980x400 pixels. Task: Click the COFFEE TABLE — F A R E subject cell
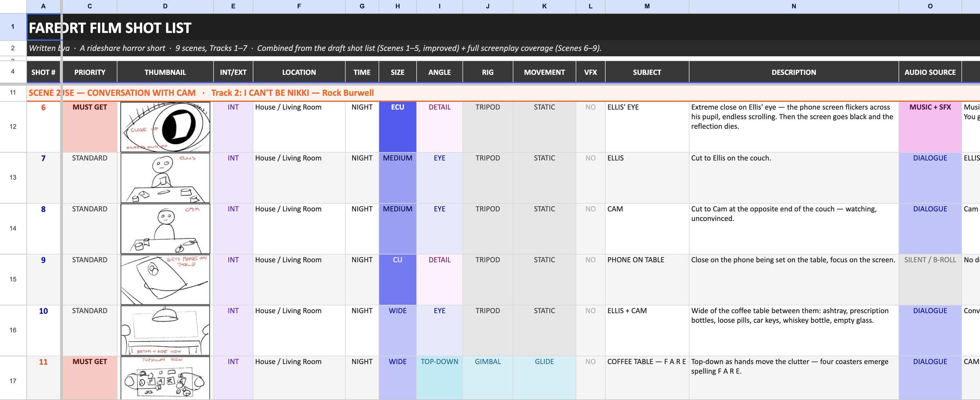(647, 378)
